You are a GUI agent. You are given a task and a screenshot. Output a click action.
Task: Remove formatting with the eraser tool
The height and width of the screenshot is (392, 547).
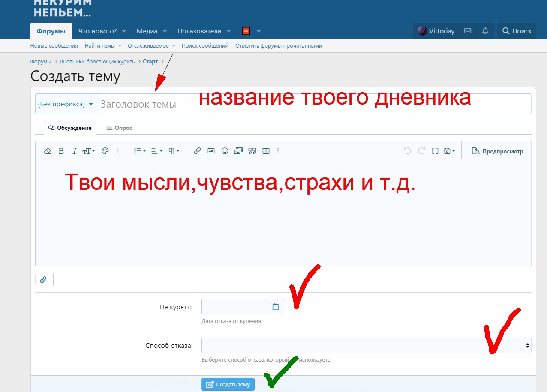(47, 150)
